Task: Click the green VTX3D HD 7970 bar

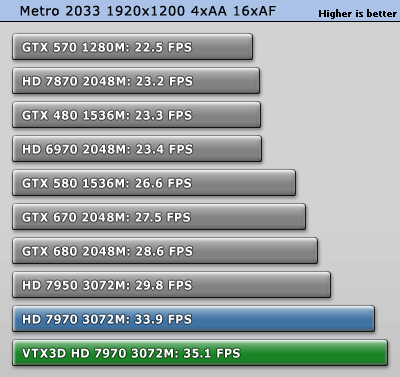Action: 200,353
